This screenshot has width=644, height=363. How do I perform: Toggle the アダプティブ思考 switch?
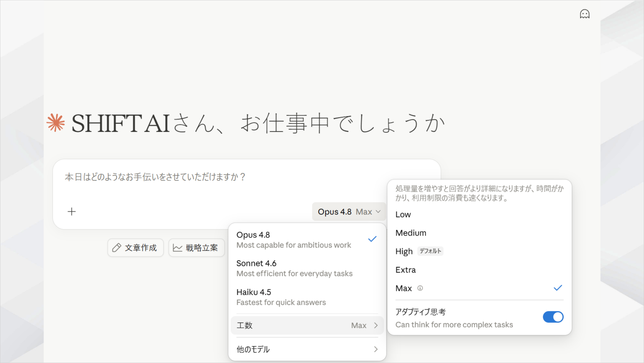pos(553,317)
